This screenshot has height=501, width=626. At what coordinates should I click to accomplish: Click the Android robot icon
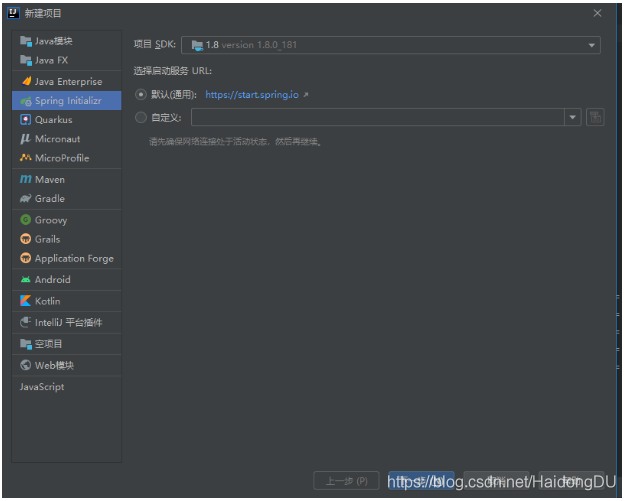click(26, 279)
